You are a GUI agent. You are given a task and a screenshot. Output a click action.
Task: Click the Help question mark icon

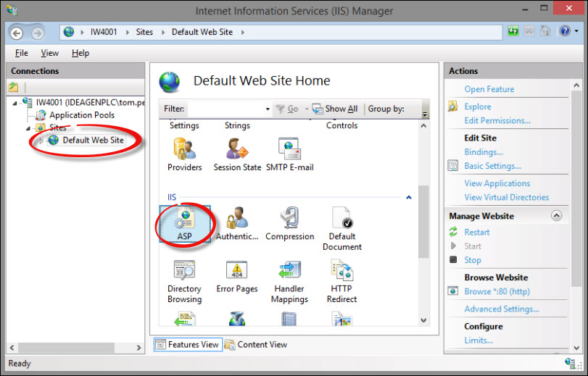tap(564, 30)
